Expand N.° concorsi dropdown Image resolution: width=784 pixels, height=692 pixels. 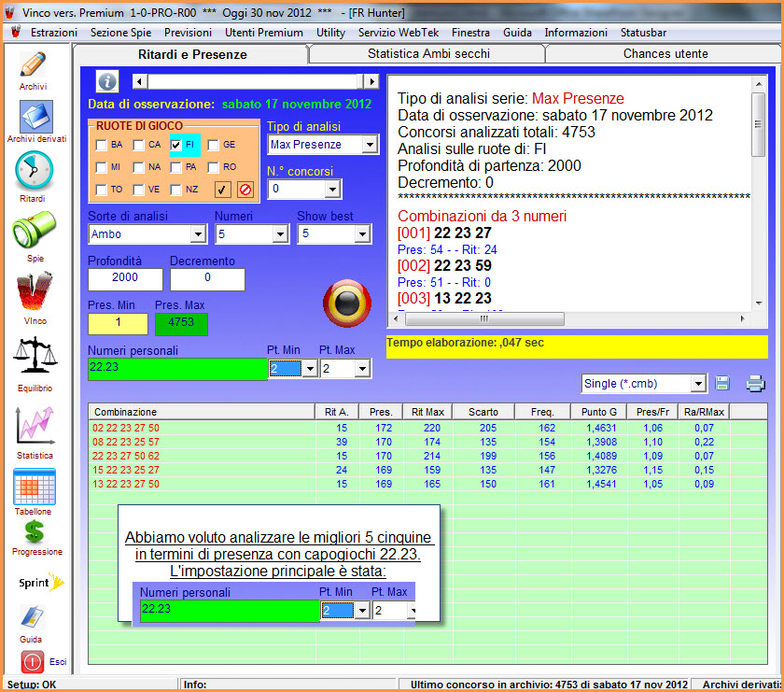pos(332,190)
